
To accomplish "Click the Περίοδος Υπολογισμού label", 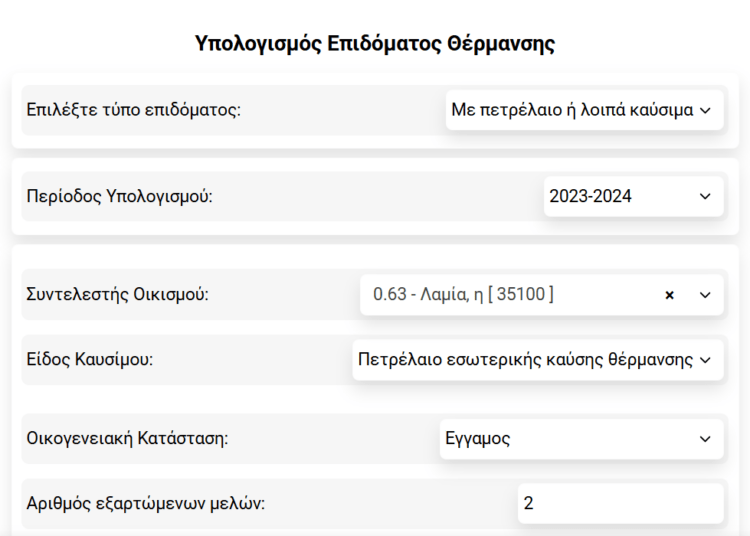I will point(119,196).
